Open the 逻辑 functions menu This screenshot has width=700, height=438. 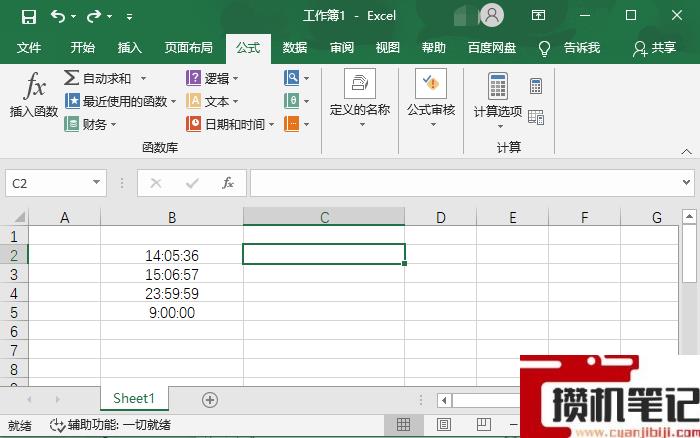tap(212, 78)
